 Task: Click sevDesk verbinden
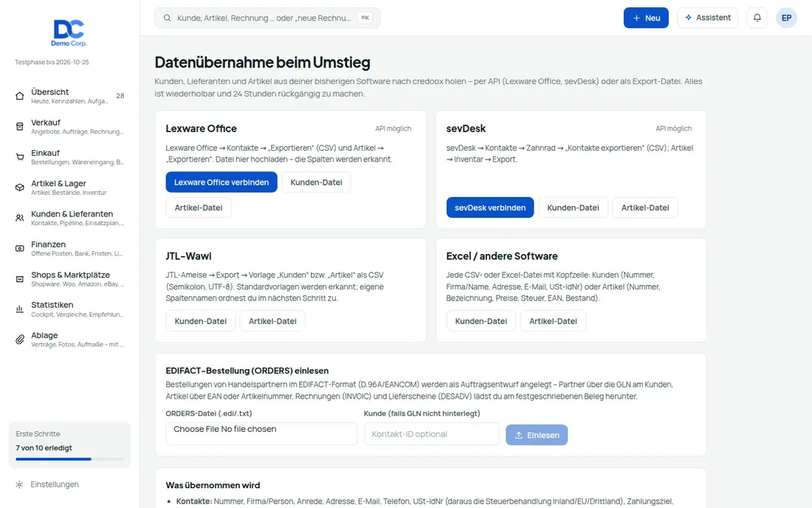[490, 207]
